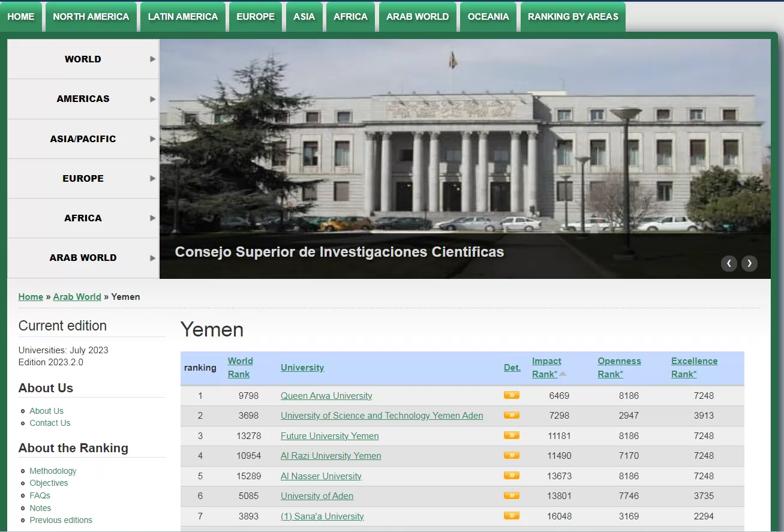Viewport: 784px width, 532px height.
Task: Click the ranking column header
Action: tap(200, 368)
